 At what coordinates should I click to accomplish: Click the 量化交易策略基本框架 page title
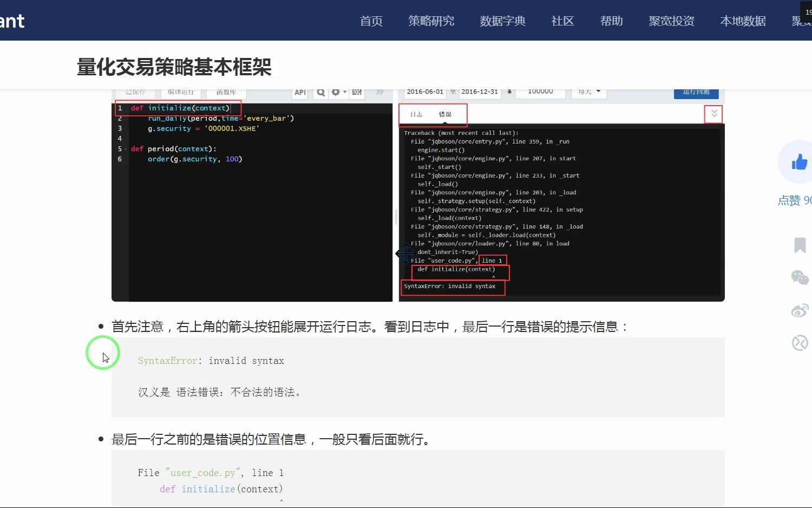tap(174, 67)
